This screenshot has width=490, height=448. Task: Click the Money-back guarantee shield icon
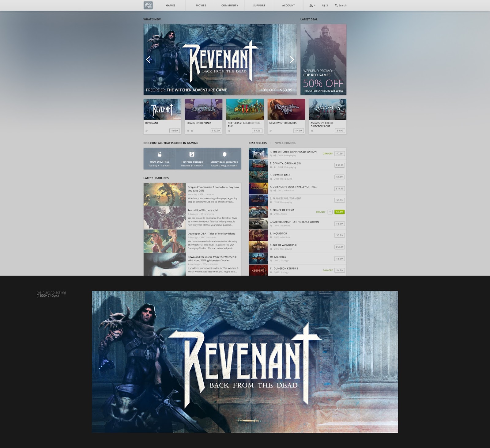tap(224, 154)
